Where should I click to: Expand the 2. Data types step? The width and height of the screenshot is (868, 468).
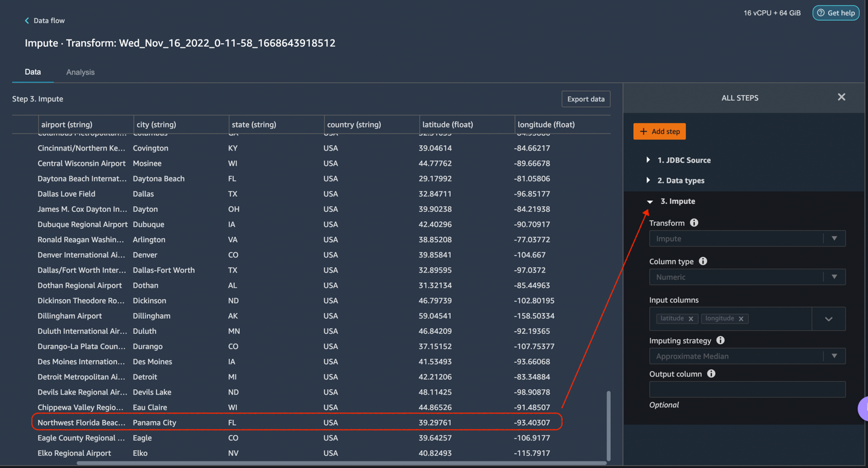click(648, 180)
